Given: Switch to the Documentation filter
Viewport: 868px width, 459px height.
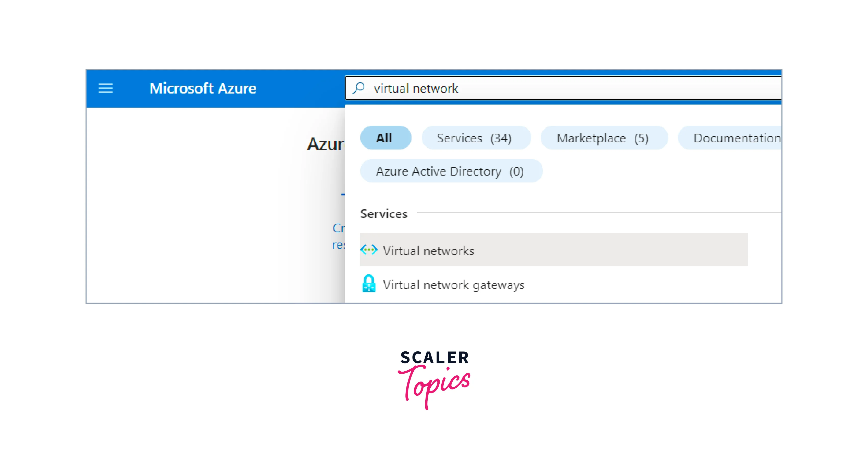Looking at the screenshot, I should 730,137.
